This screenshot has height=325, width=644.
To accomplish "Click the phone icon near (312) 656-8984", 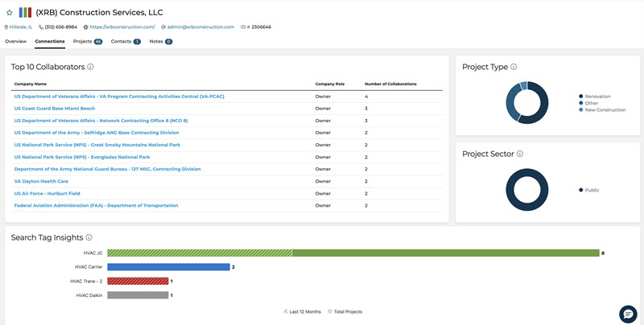I will tap(41, 27).
